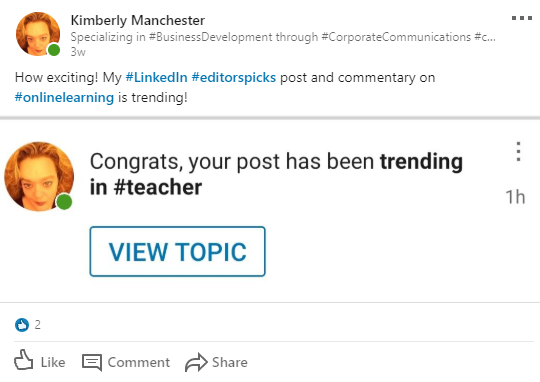
Task: Click the Comment label
Action: pos(139,362)
